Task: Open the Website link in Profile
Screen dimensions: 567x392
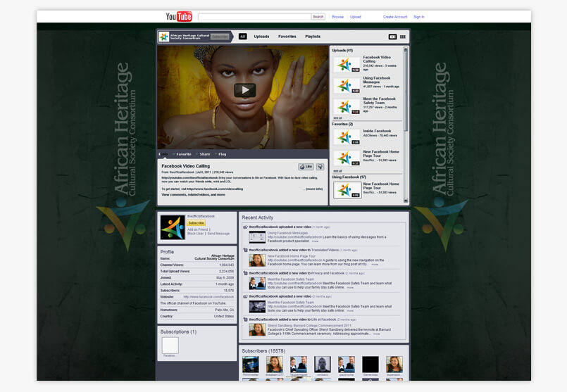Action: pos(208,297)
